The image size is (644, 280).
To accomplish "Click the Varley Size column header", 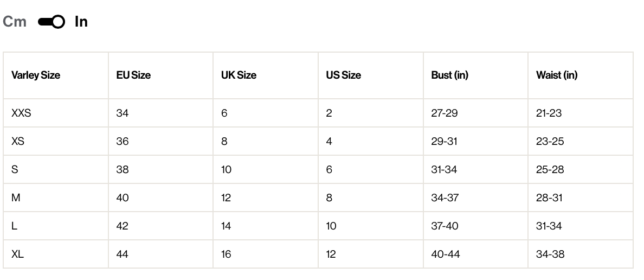I will [36, 75].
